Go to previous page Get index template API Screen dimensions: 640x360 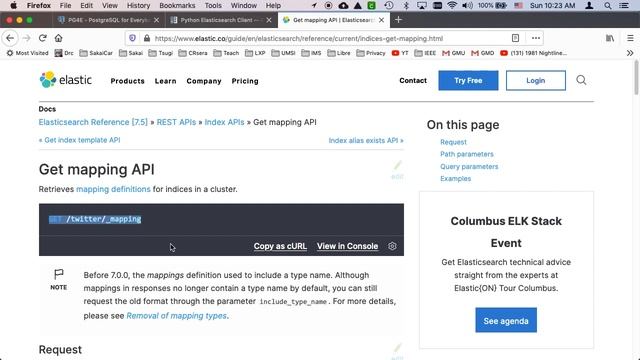(x=80, y=140)
